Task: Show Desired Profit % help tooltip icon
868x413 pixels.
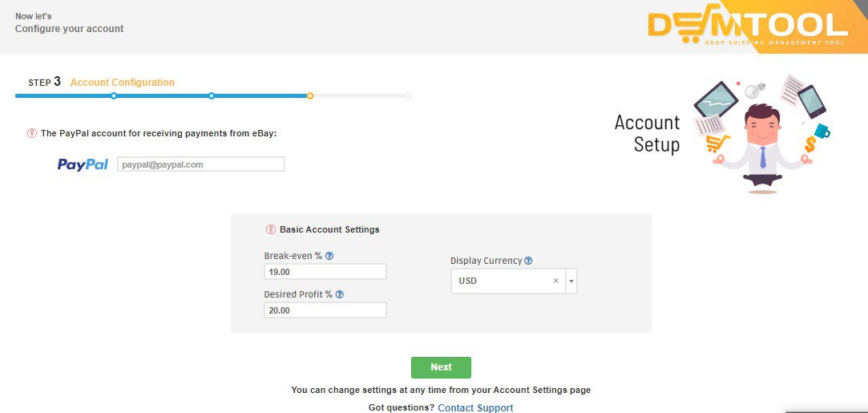Action: (340, 294)
